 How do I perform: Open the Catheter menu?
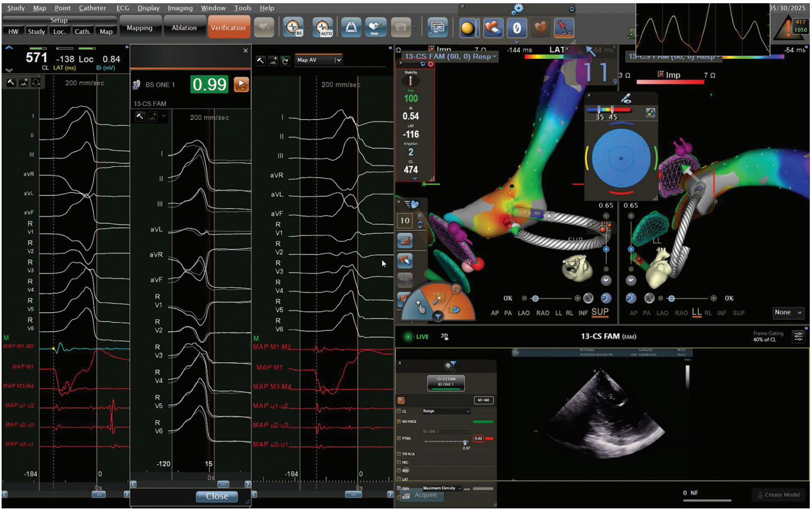92,8
